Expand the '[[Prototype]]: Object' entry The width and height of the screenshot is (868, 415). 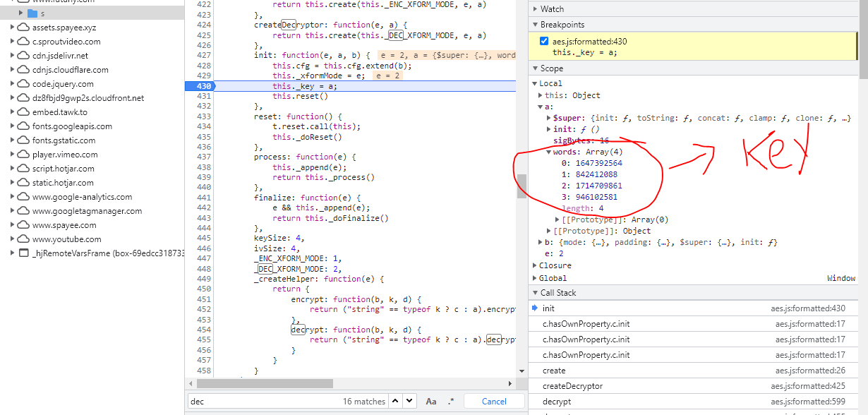[x=549, y=231]
